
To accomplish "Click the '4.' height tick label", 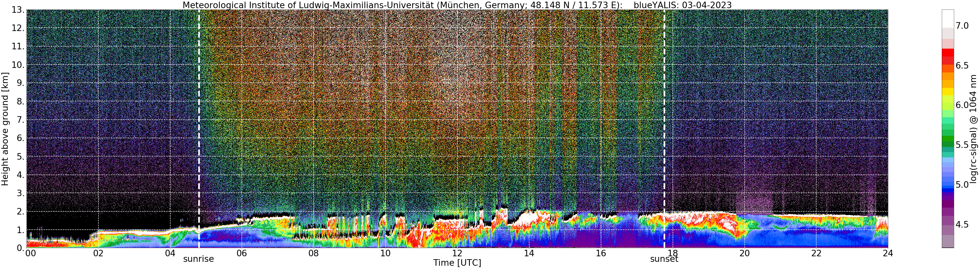I will pos(21,175).
